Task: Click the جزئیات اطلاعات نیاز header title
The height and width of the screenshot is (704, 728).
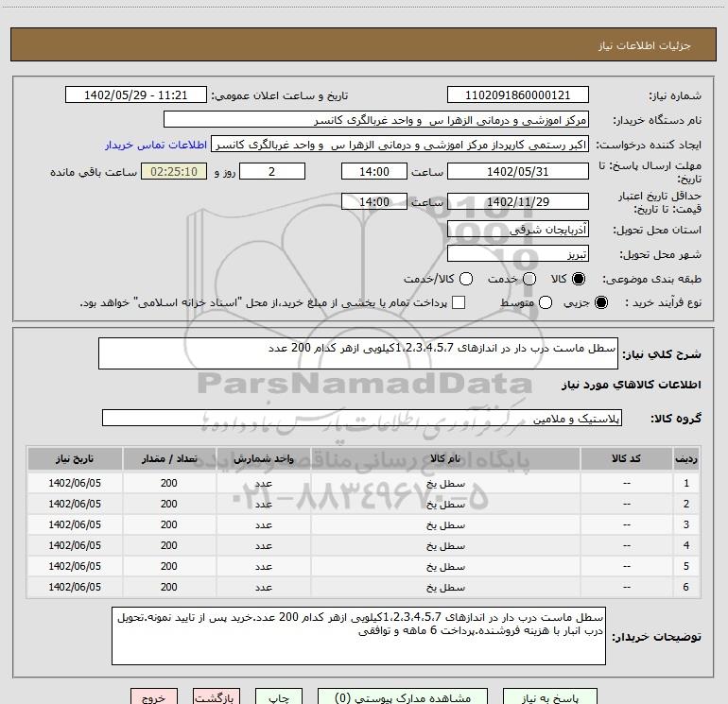Action: tap(645, 45)
